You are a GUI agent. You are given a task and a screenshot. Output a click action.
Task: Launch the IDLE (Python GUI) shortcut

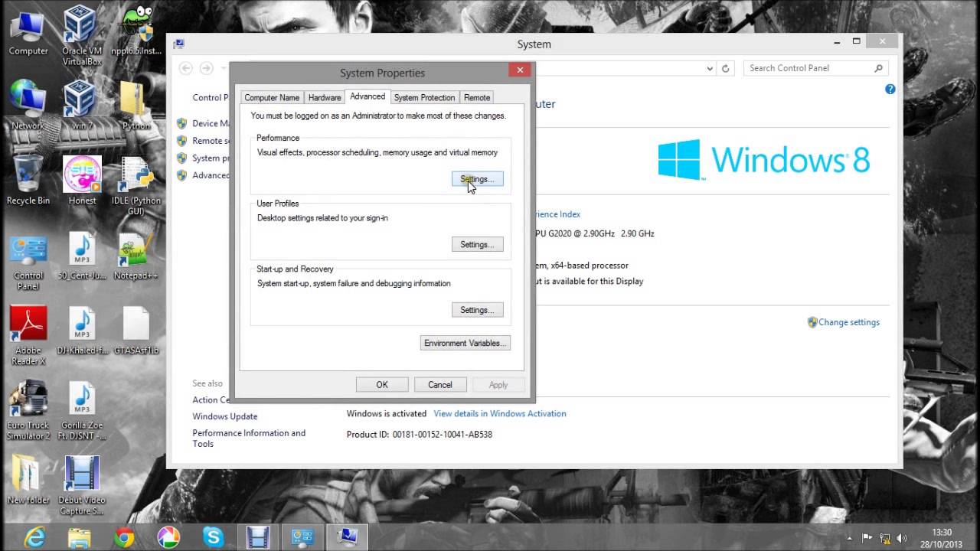coord(137,186)
